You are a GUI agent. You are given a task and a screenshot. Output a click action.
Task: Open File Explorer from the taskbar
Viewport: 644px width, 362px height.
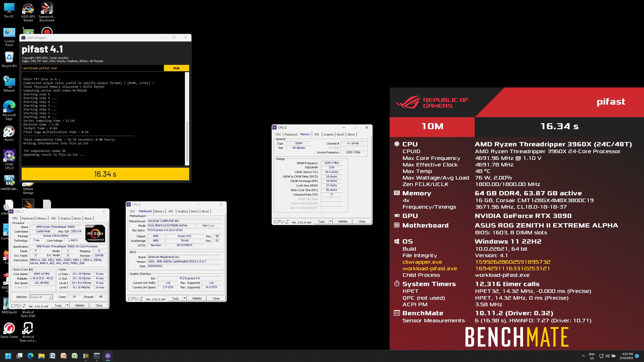pos(42,356)
